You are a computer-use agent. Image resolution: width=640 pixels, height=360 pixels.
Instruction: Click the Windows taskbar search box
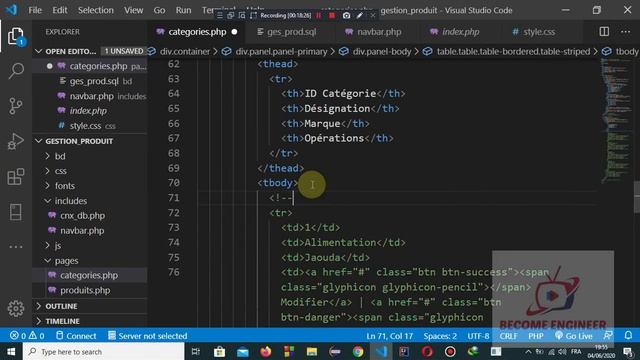(x=104, y=351)
